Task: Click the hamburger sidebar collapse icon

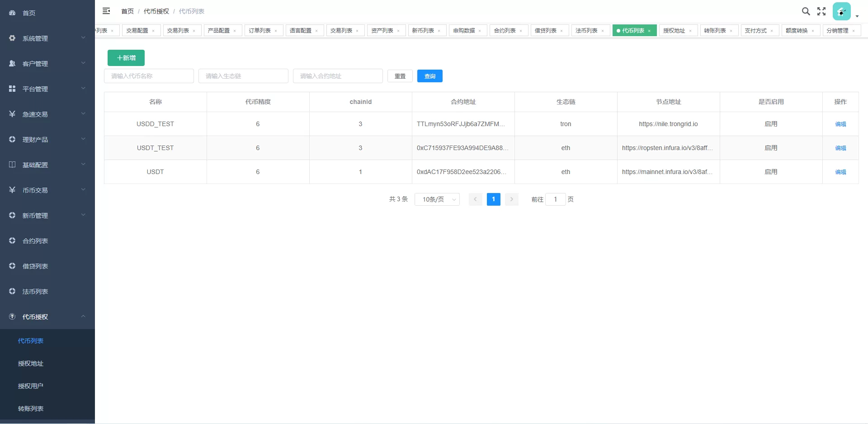Action: [107, 11]
